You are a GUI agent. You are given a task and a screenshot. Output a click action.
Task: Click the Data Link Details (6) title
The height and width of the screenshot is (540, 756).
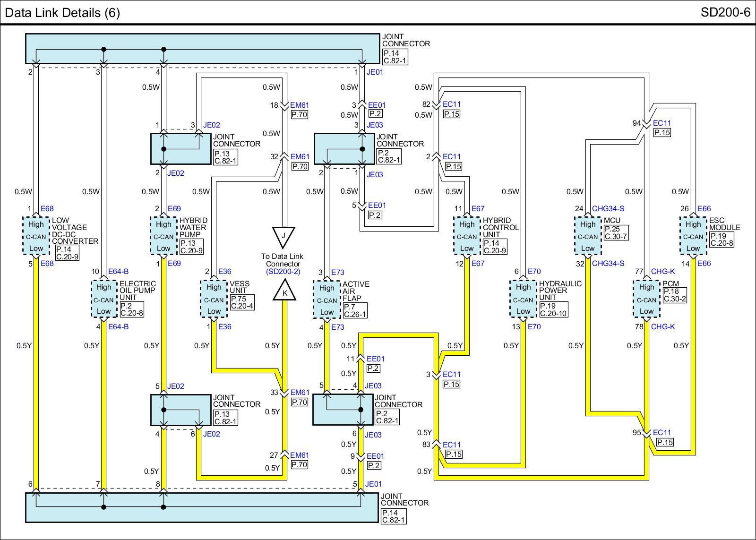(x=62, y=12)
